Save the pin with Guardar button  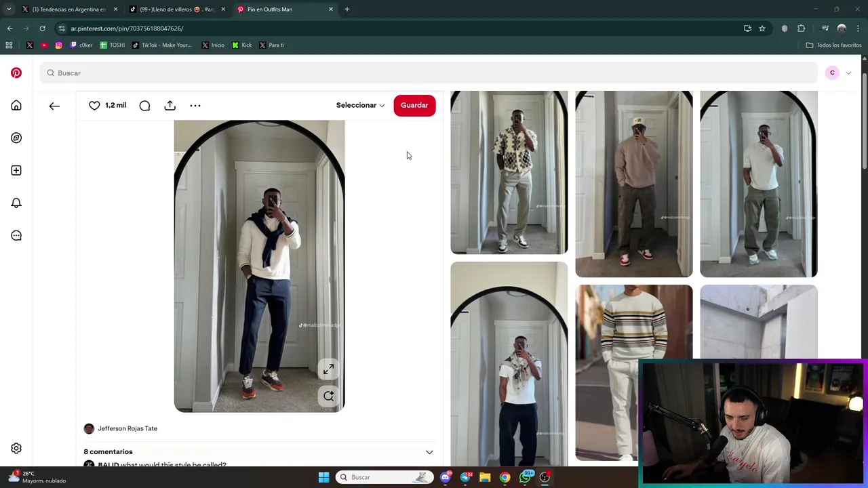[414, 105]
